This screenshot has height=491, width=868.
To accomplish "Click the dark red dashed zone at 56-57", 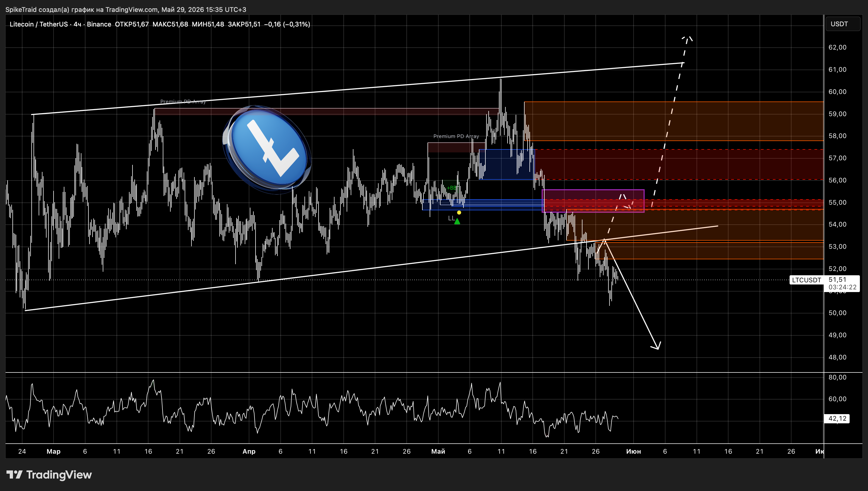I will point(679,164).
